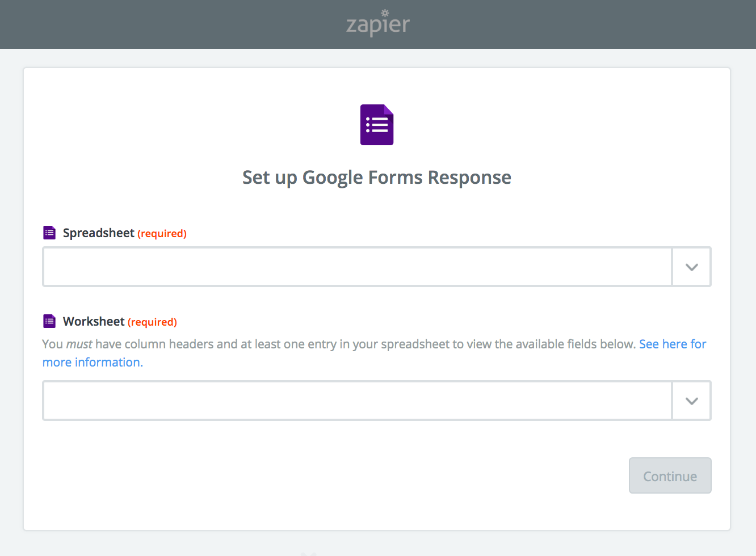Click 'Set up Google Forms Response' heading

click(377, 178)
